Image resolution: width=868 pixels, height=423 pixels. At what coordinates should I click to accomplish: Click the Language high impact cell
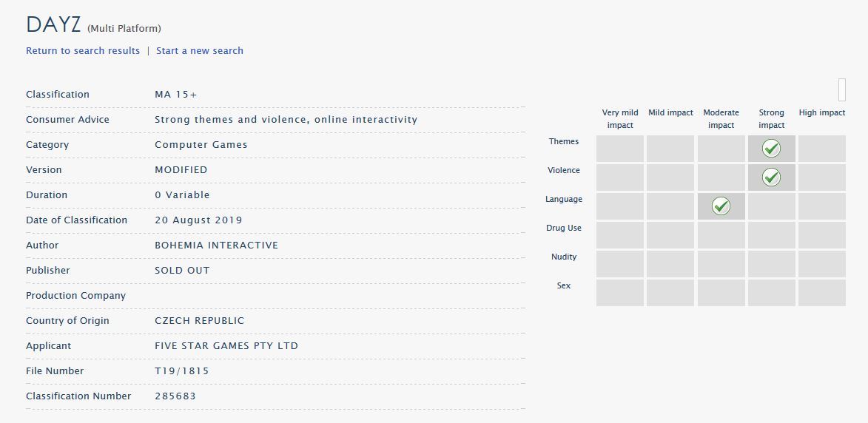click(821, 206)
